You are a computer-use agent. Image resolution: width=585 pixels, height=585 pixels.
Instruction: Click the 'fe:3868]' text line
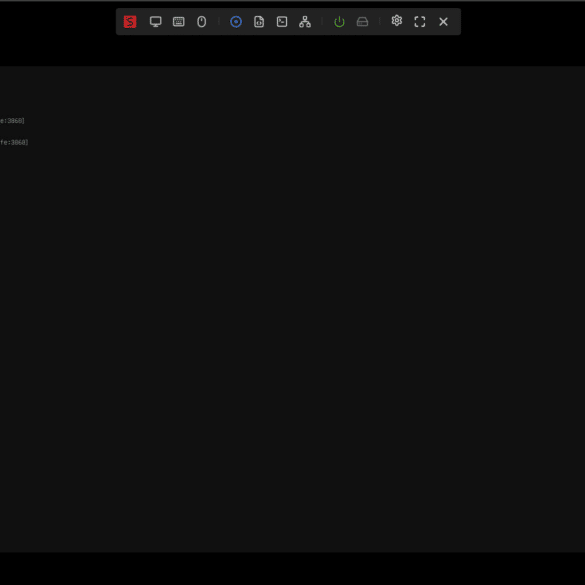pos(14,142)
